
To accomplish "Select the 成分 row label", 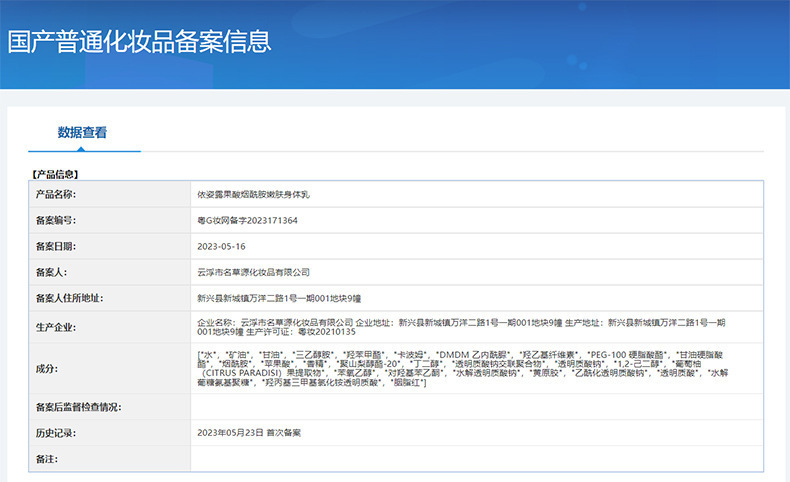I will (46, 368).
